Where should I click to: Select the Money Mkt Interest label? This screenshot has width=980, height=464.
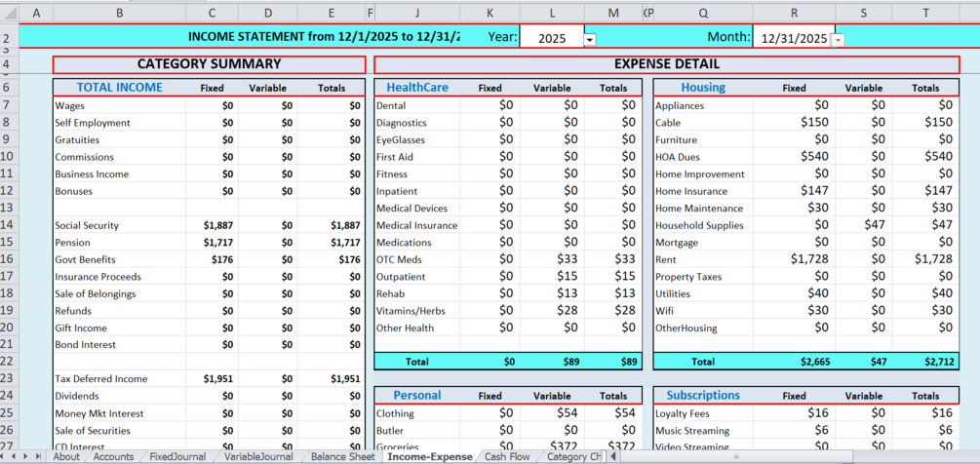[x=119, y=413]
